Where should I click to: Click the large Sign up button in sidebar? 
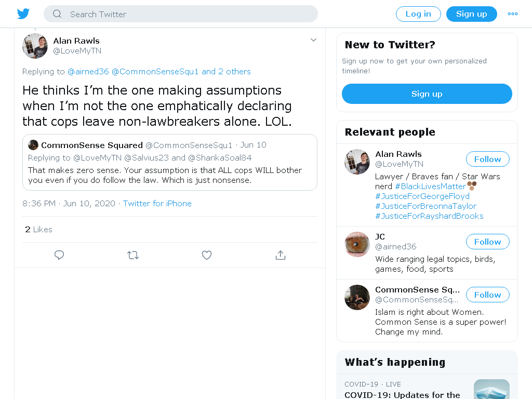[x=427, y=94]
